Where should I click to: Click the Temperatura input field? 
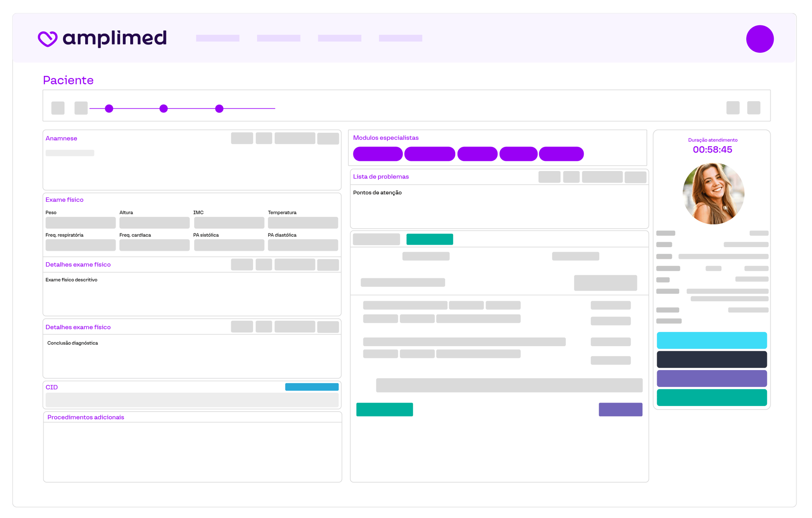click(303, 222)
